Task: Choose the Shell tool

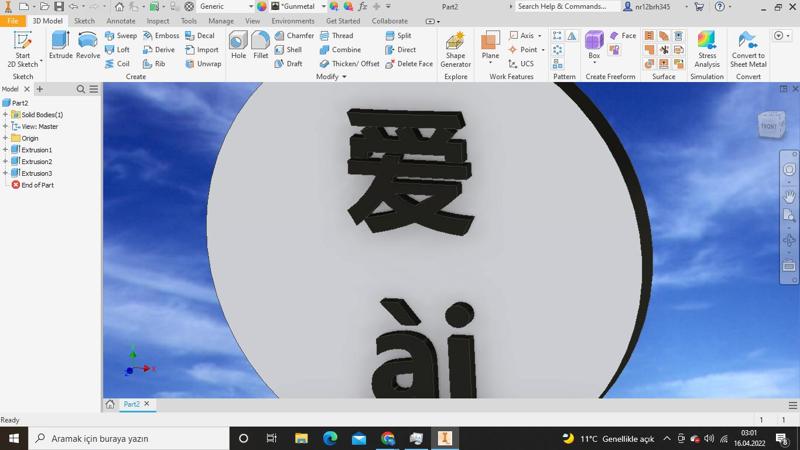Action: (288, 49)
